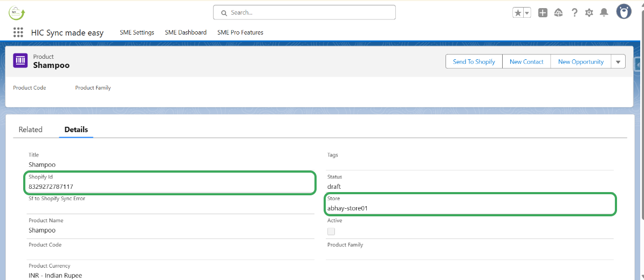The image size is (644, 280).
Task: Open the Setup gear menu
Action: tap(589, 13)
